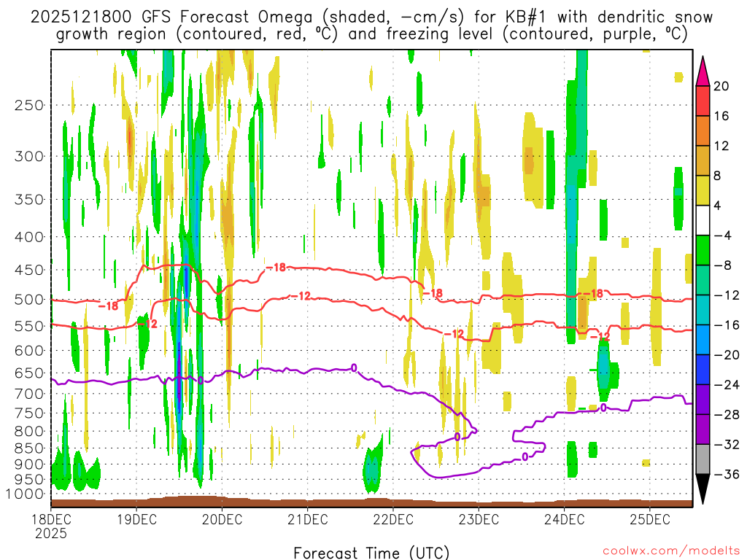Click the 21DEC time axis label
Screen dimensions: 747x560
[x=308, y=519]
